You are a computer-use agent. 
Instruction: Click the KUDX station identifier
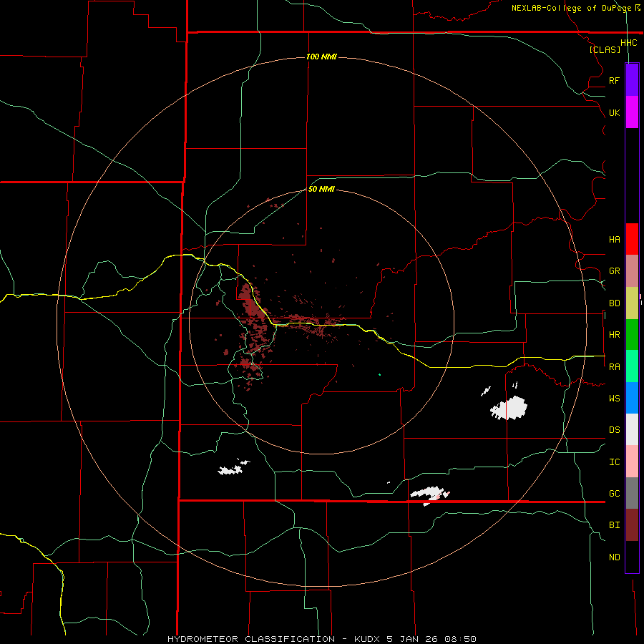368,639
